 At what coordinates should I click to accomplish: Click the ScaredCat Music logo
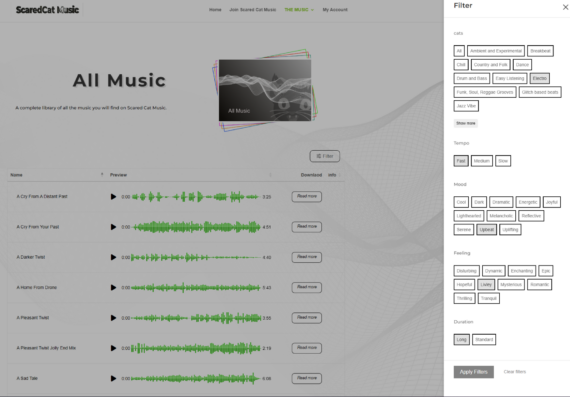(x=47, y=10)
